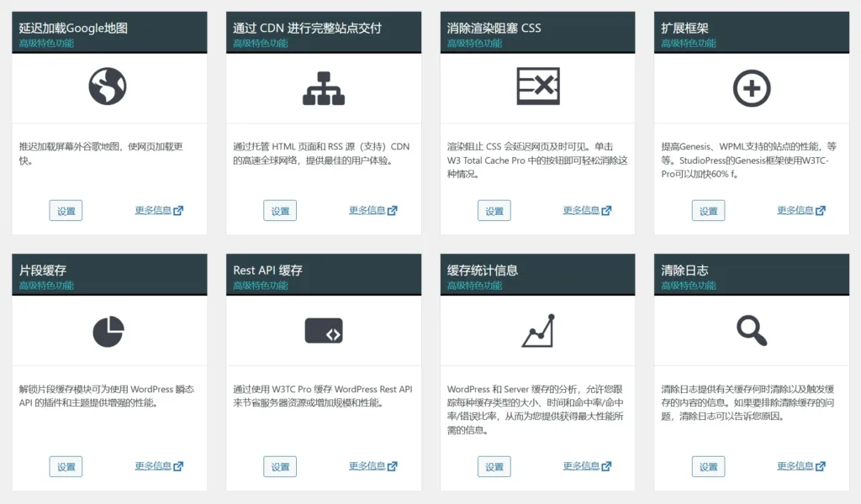The image size is (861, 504).
Task: Open 设置 for 消除渲染阻塞 CSS
Action: pos(494,211)
